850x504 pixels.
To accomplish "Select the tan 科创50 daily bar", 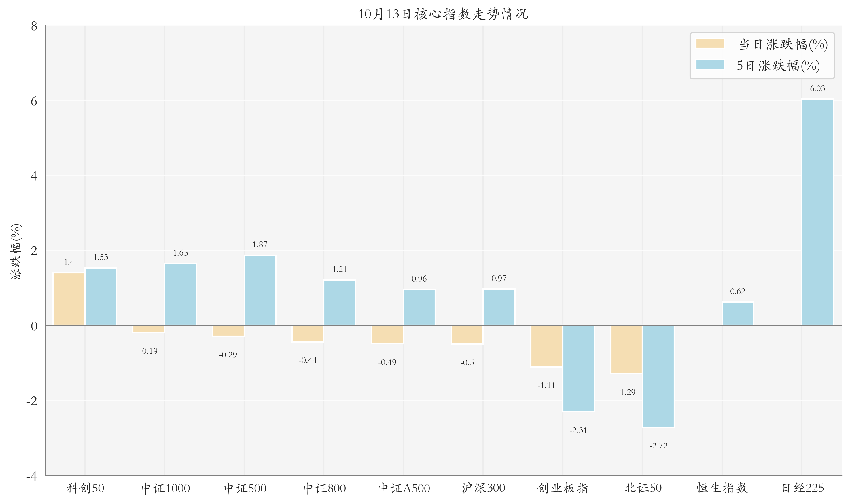I will coord(69,299).
